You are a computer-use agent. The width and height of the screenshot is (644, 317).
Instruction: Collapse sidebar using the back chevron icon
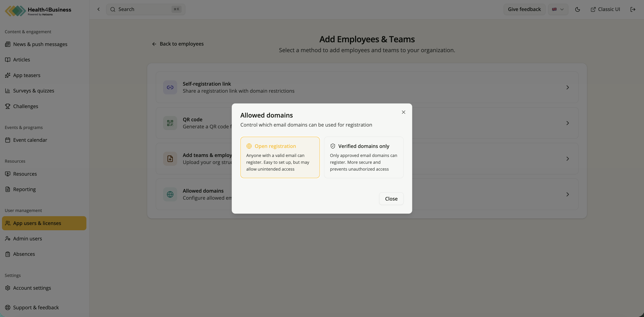pos(99,9)
